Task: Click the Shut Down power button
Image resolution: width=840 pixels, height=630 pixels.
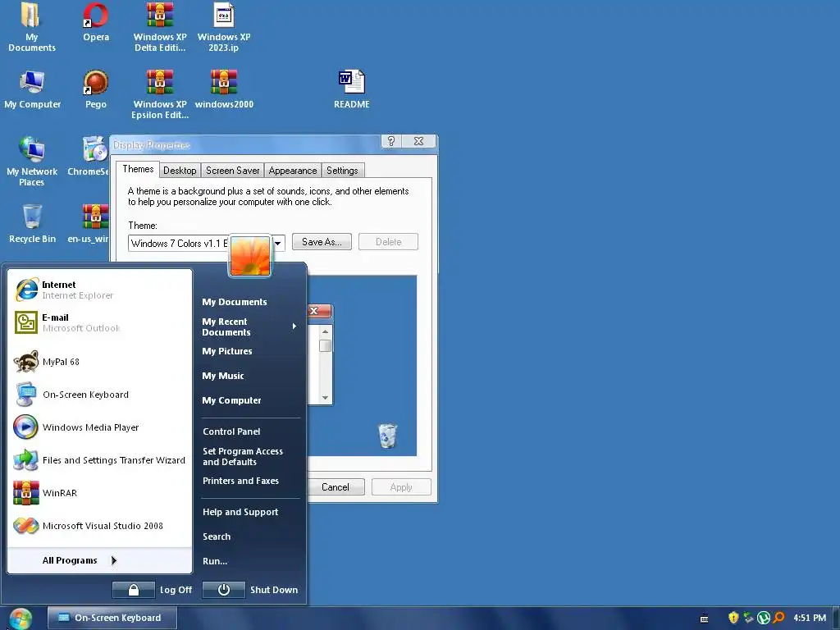Action: click(x=224, y=590)
